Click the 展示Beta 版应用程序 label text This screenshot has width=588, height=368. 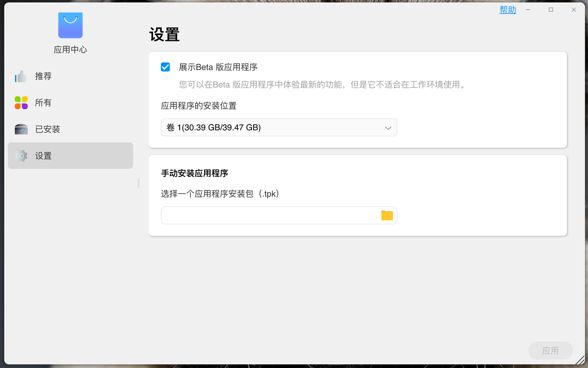coord(218,67)
